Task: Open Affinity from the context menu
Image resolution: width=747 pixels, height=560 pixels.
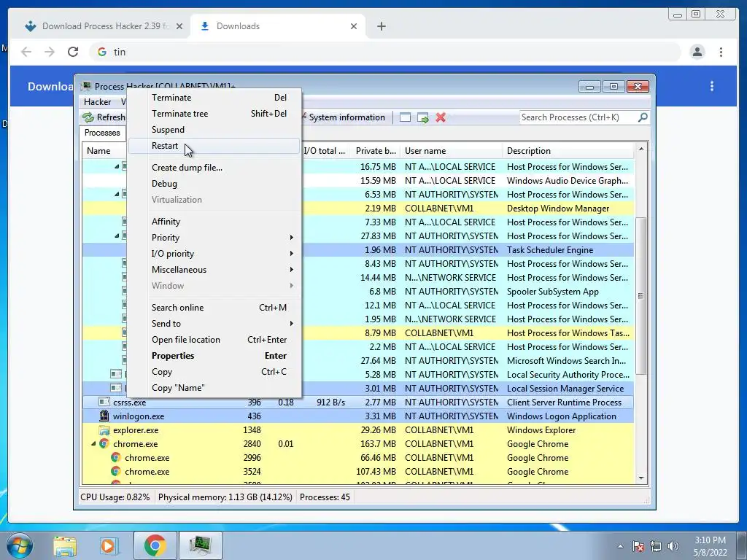Action: tap(215, 222)
